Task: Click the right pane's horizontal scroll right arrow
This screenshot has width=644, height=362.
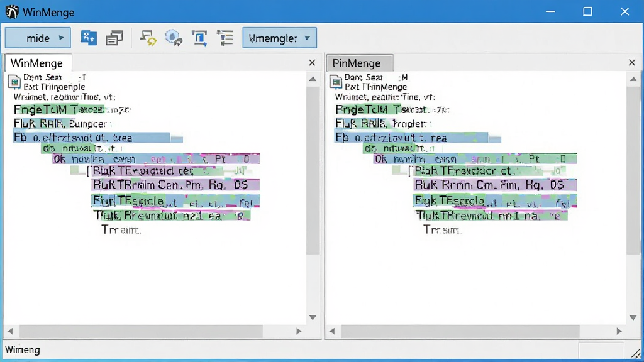Action: click(619, 331)
